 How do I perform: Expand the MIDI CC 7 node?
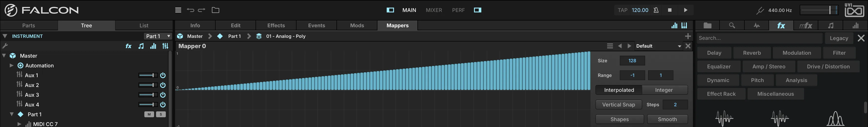[19, 124]
